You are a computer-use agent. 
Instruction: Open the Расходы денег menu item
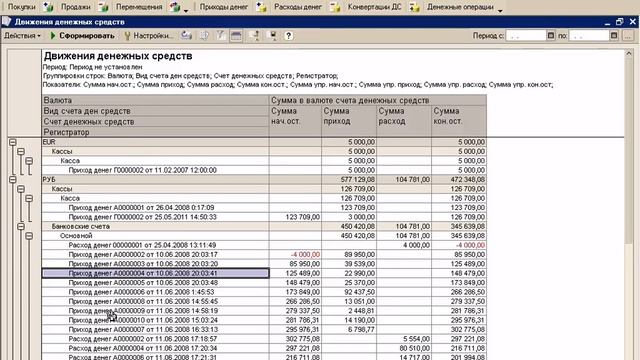click(x=298, y=7)
